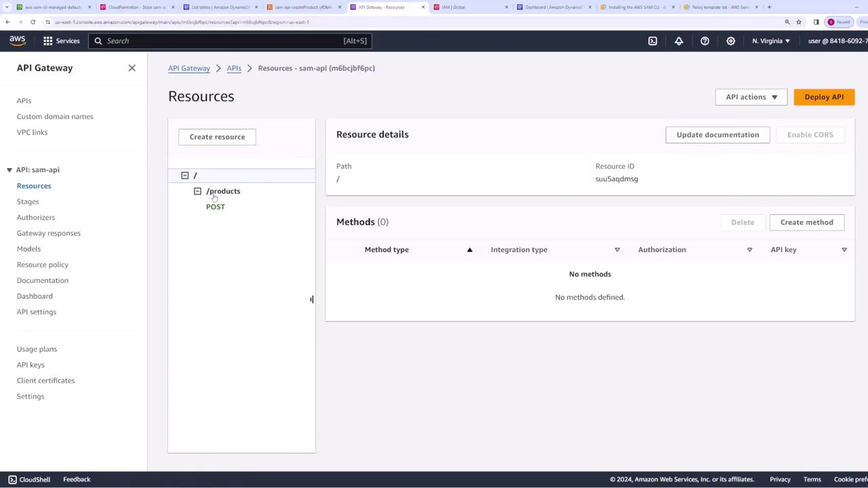Viewport: 868px width, 488px height.
Task: Open Stages in the side navigation
Action: (x=28, y=201)
